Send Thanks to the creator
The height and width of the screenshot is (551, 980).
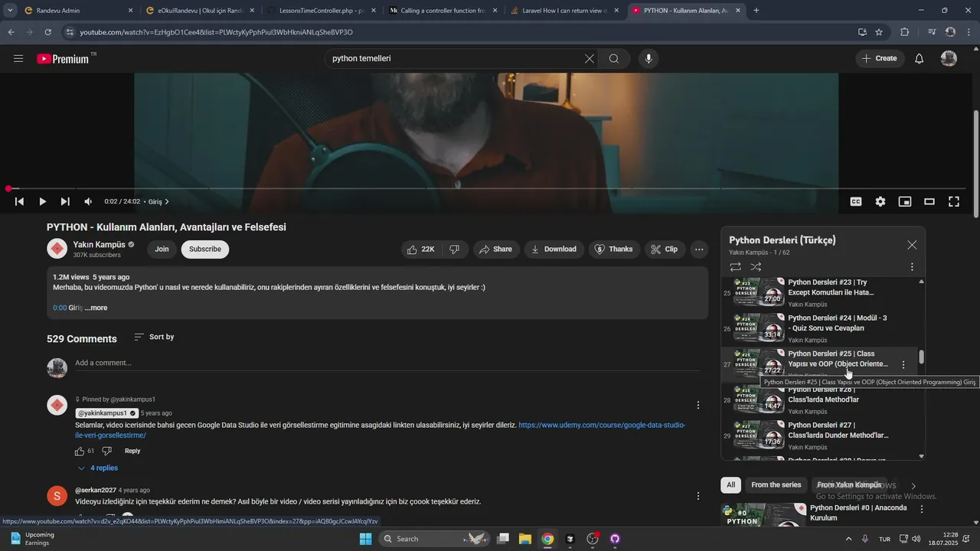click(614, 249)
